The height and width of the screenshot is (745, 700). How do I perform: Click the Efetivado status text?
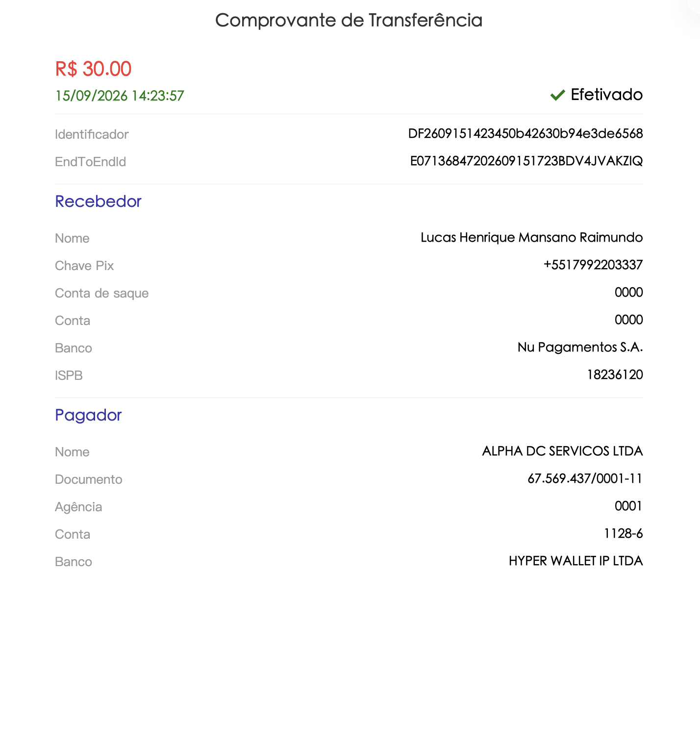(607, 95)
